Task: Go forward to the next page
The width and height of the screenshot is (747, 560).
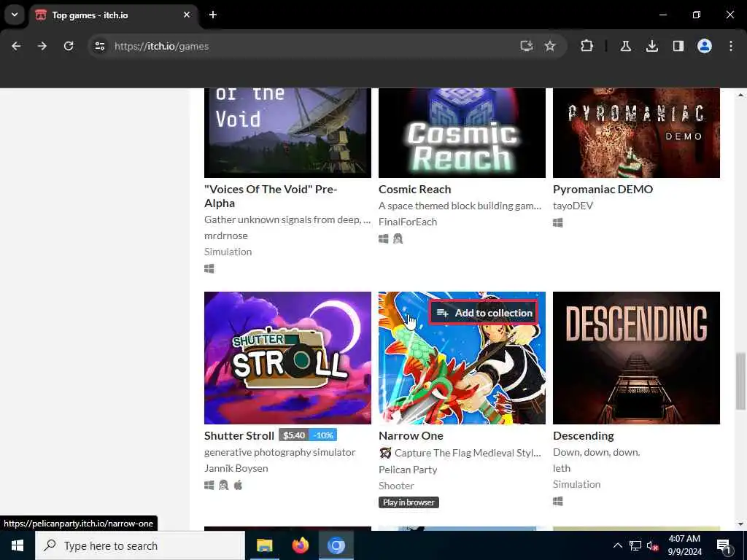Action: (x=42, y=46)
